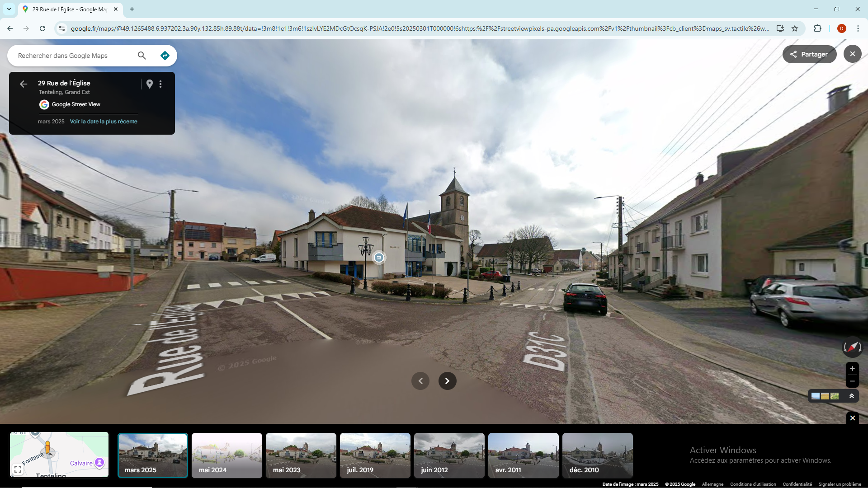Viewport: 868px width, 488px height.
Task: Close the timeline strip with X
Action: click(x=853, y=418)
